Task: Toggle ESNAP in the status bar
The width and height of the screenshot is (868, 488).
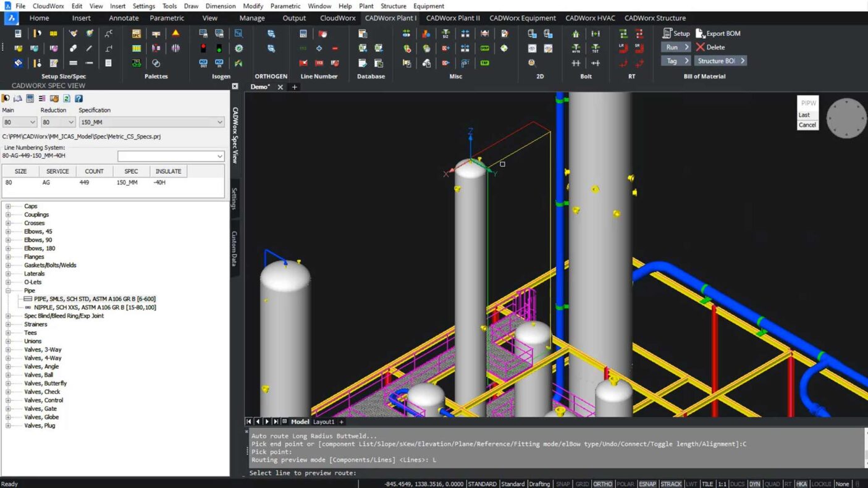Action: 647,484
